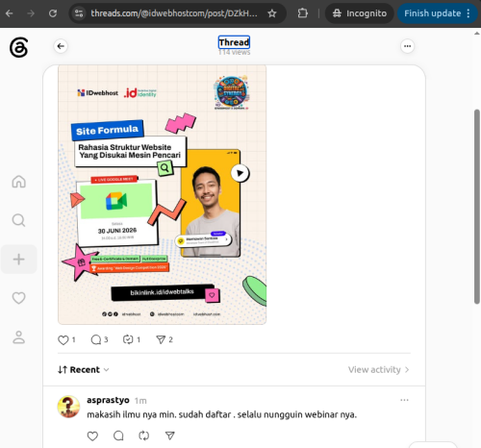Open Home feed from sidebar
Viewport: 481px width, 448px height.
pyautogui.click(x=18, y=182)
